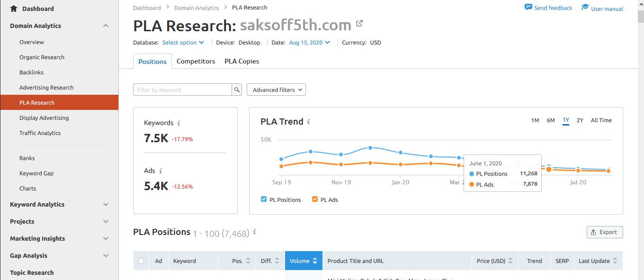The image size is (644, 280).
Task: Click info icon next to Ads
Action: click(x=161, y=171)
